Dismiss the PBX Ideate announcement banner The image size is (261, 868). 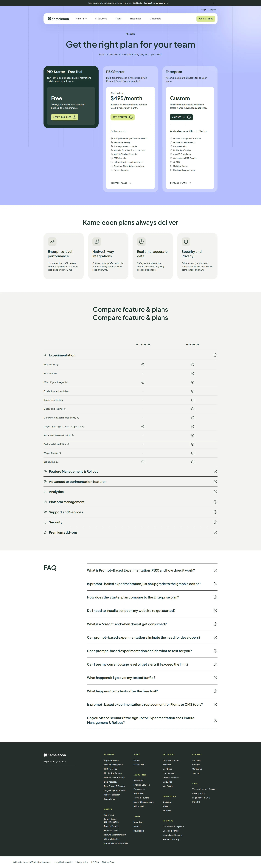214,3
